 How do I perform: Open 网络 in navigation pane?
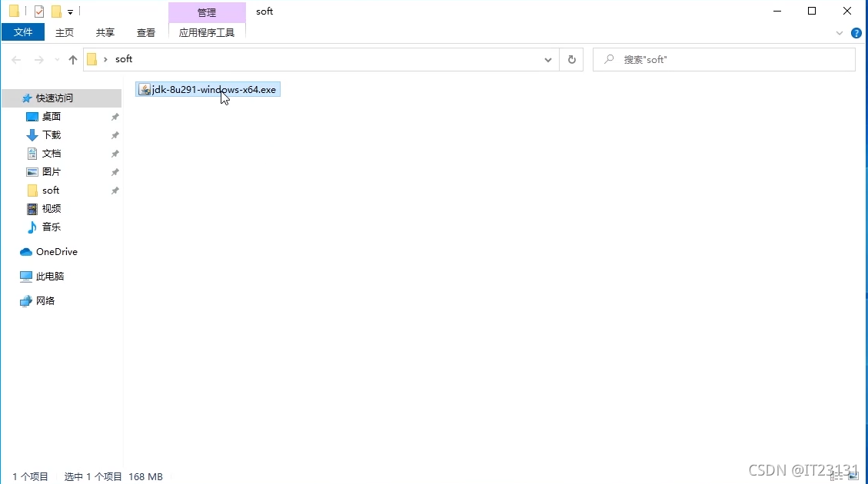[x=45, y=301]
